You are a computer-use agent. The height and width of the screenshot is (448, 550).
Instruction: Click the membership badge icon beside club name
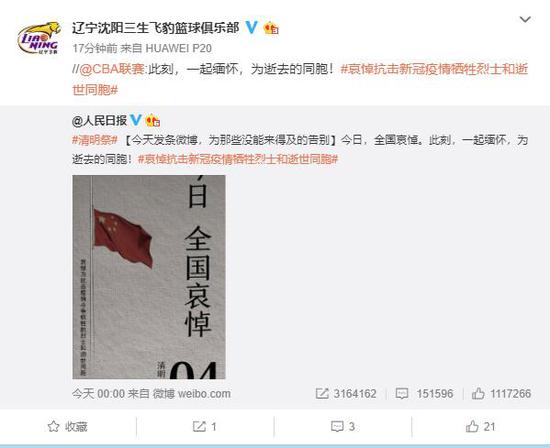pos(271,28)
